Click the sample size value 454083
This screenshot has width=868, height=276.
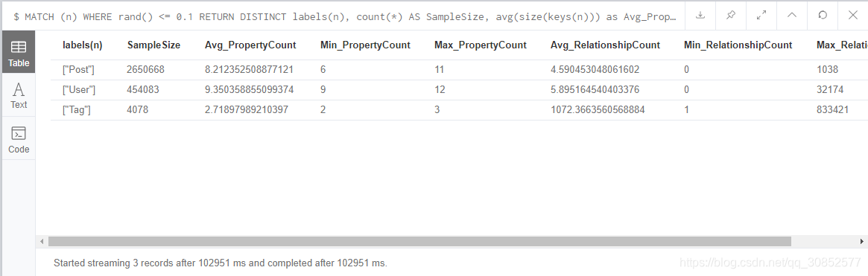143,89
